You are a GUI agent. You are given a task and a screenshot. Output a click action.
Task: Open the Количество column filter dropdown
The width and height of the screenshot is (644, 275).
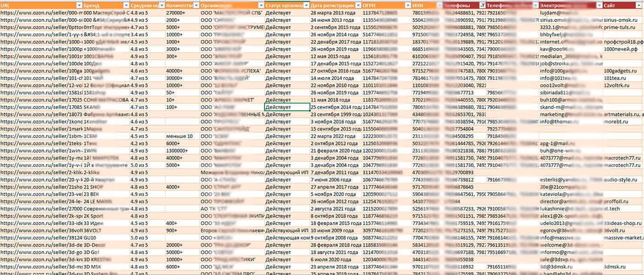pyautogui.click(x=196, y=5)
